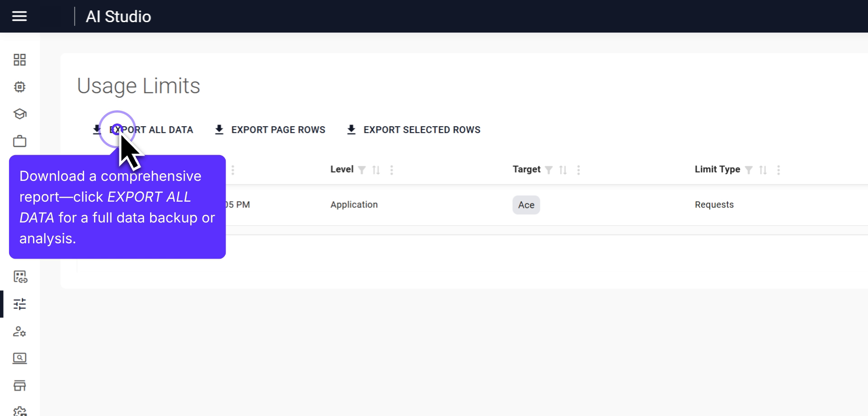Select the usage limits sliders icon
The height and width of the screenshot is (416, 868).
tap(19, 304)
